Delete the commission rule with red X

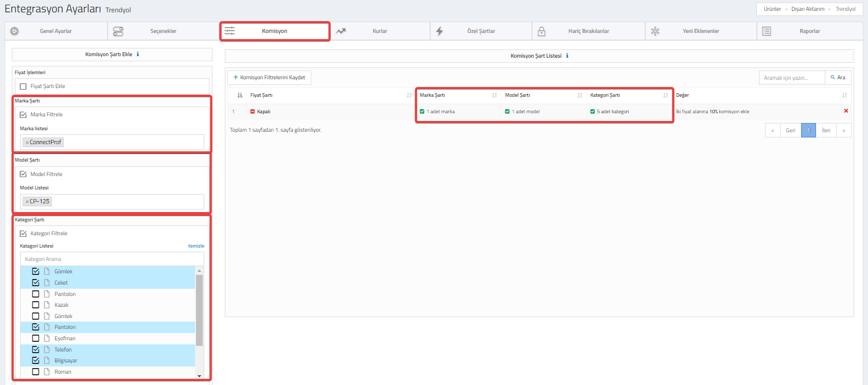(846, 111)
